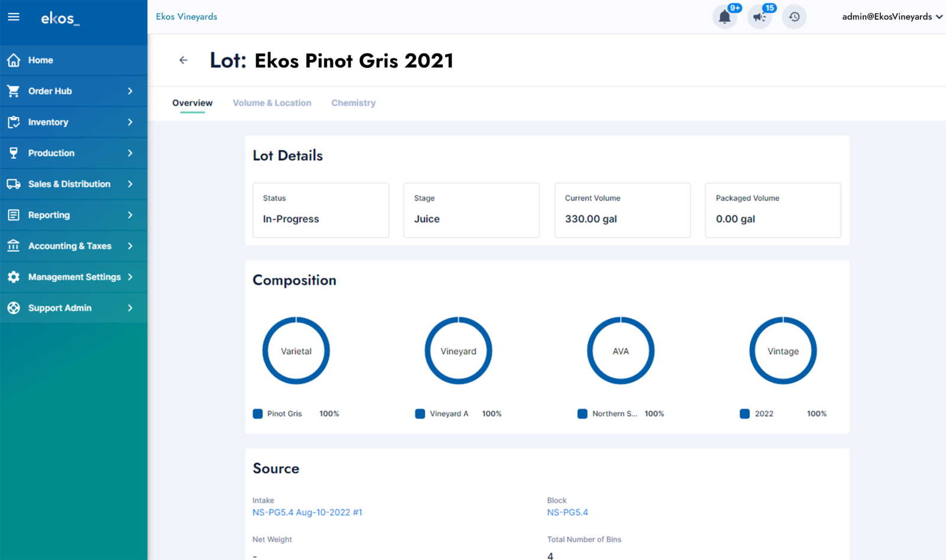Screen dimensions: 946x560
Task: Click the Support Admin lifebuoy icon
Action: click(x=14, y=307)
